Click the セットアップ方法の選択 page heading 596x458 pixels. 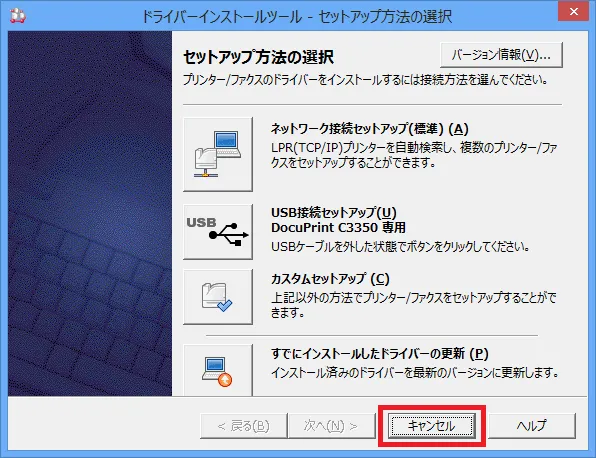point(258,57)
